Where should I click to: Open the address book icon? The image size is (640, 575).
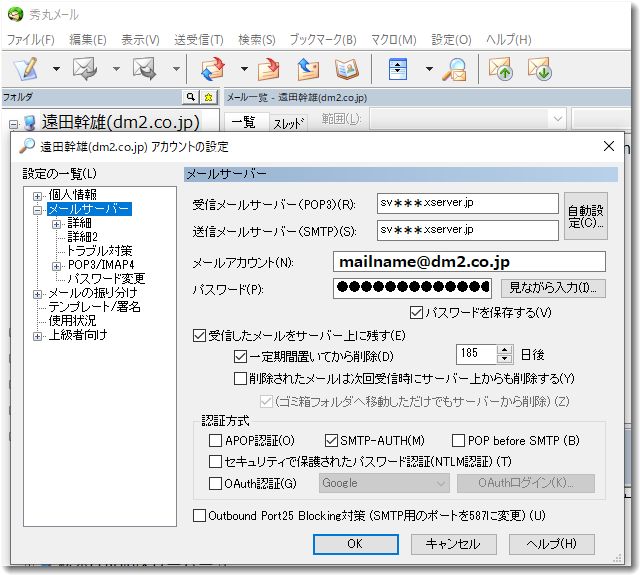click(347, 69)
